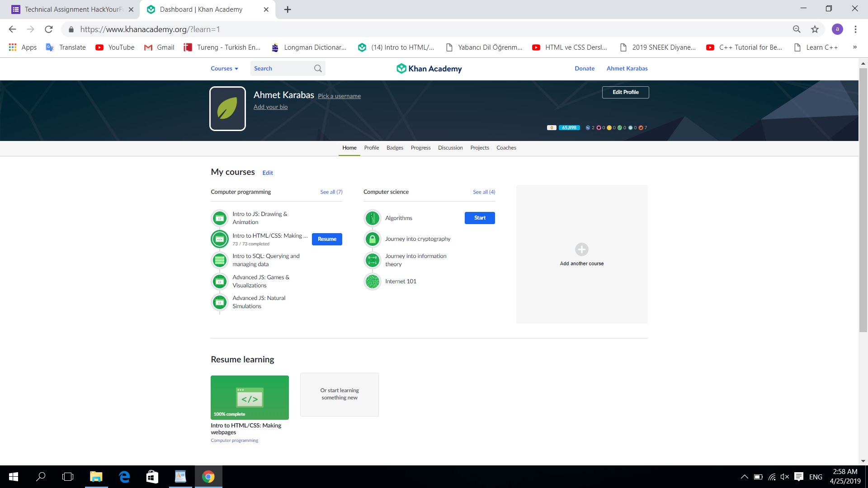The image size is (868, 488).
Task: Open a new browser tab with plus icon
Action: click(x=288, y=9)
